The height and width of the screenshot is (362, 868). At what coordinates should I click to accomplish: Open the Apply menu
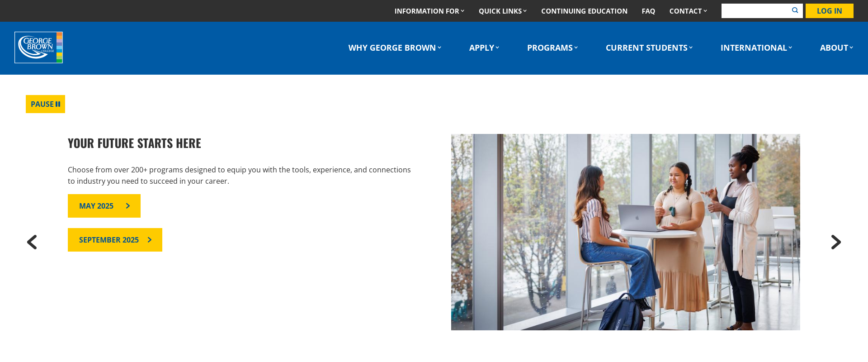484,48
